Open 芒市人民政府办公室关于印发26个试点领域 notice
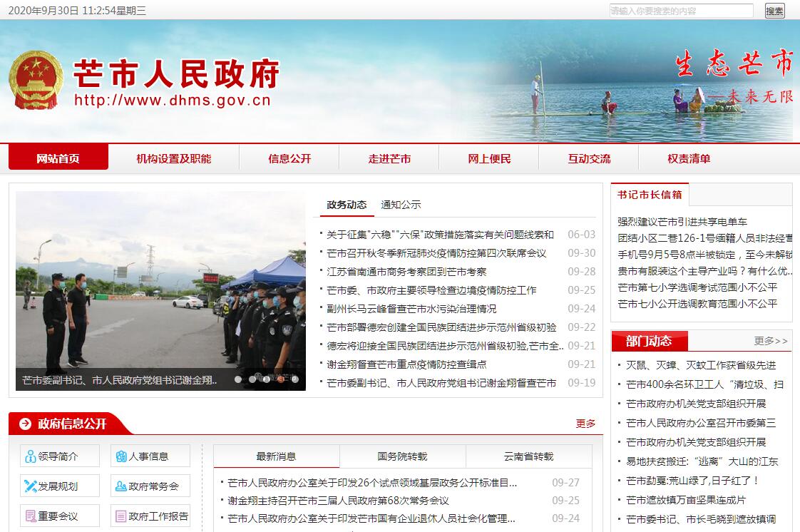 (372, 483)
